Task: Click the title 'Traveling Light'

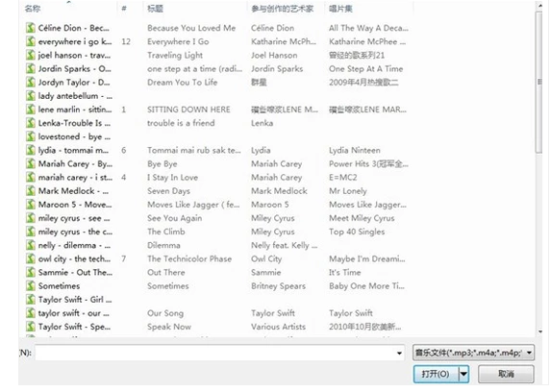Action: (175, 55)
